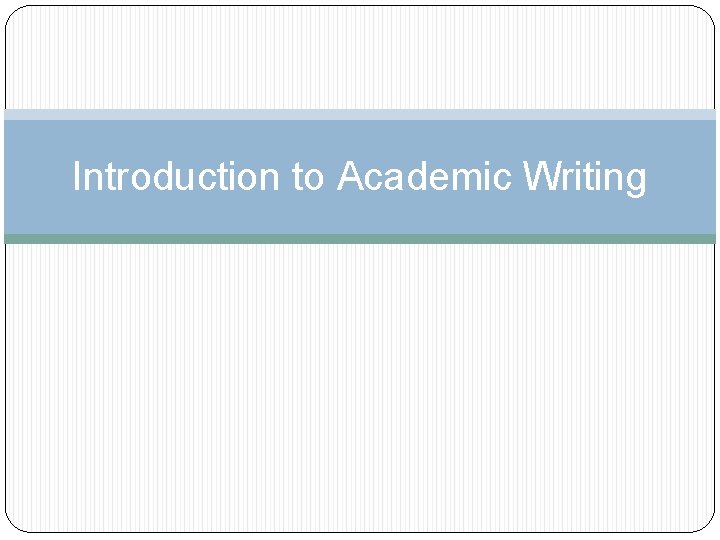
Task: Select the capital "A" of Academic
Action: point(352,175)
